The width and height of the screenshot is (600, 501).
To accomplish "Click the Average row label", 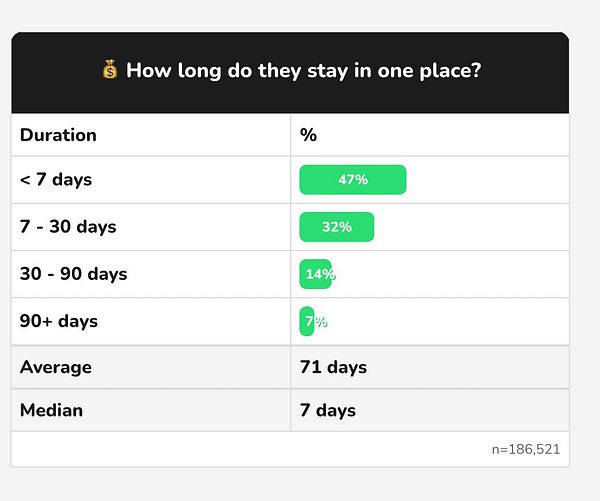I will [x=56, y=367].
